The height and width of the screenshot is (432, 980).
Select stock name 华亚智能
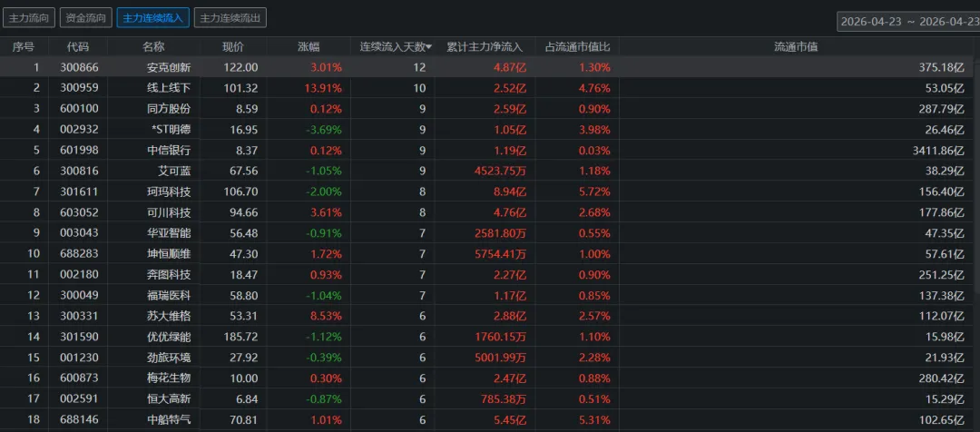pyautogui.click(x=169, y=233)
